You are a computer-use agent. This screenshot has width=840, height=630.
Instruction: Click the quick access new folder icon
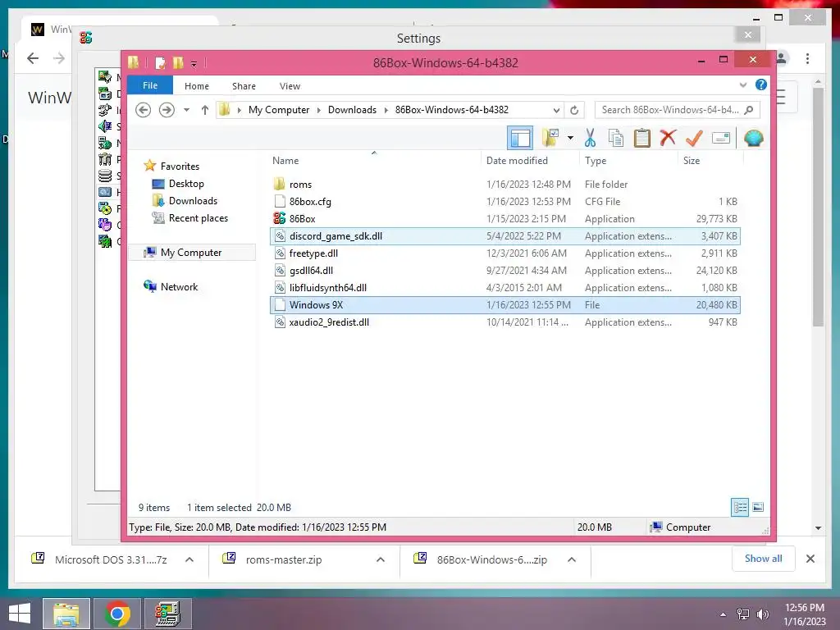(178, 62)
